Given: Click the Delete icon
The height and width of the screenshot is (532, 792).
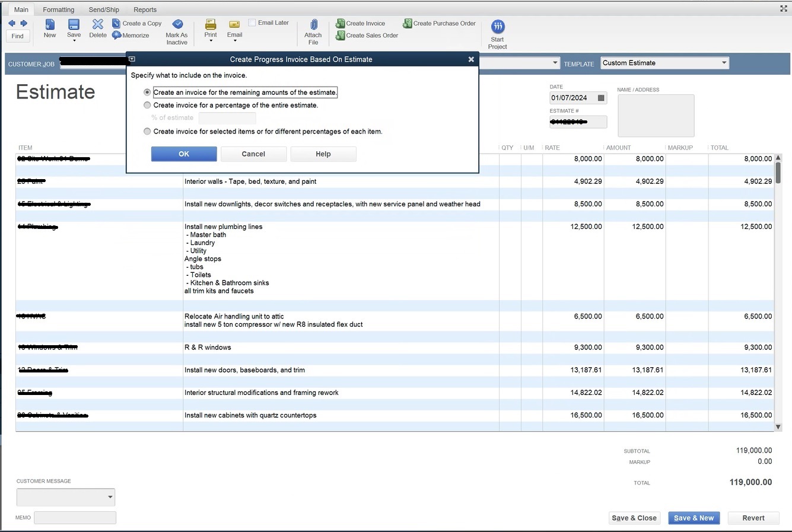Looking at the screenshot, I should (98, 24).
